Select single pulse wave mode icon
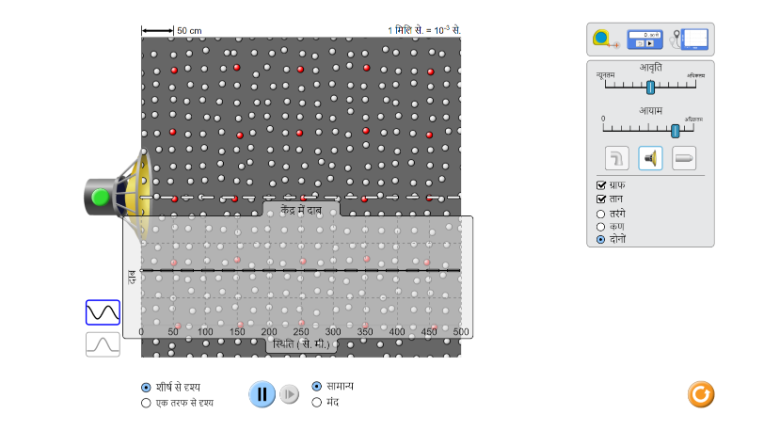This screenshot has width=780, height=430. click(x=103, y=344)
